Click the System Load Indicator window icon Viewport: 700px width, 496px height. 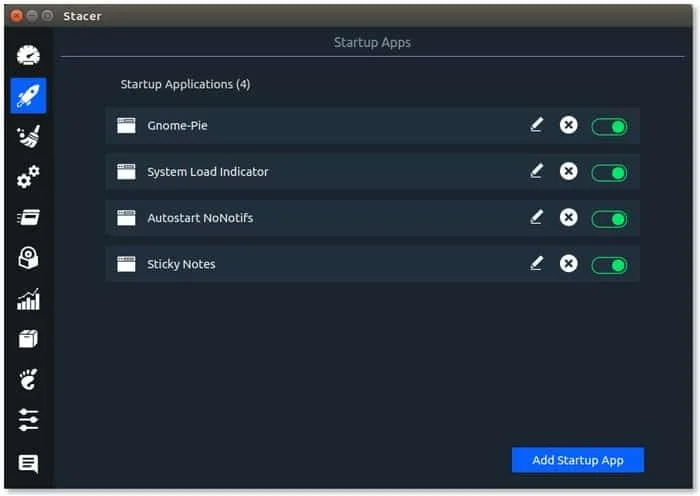click(126, 171)
